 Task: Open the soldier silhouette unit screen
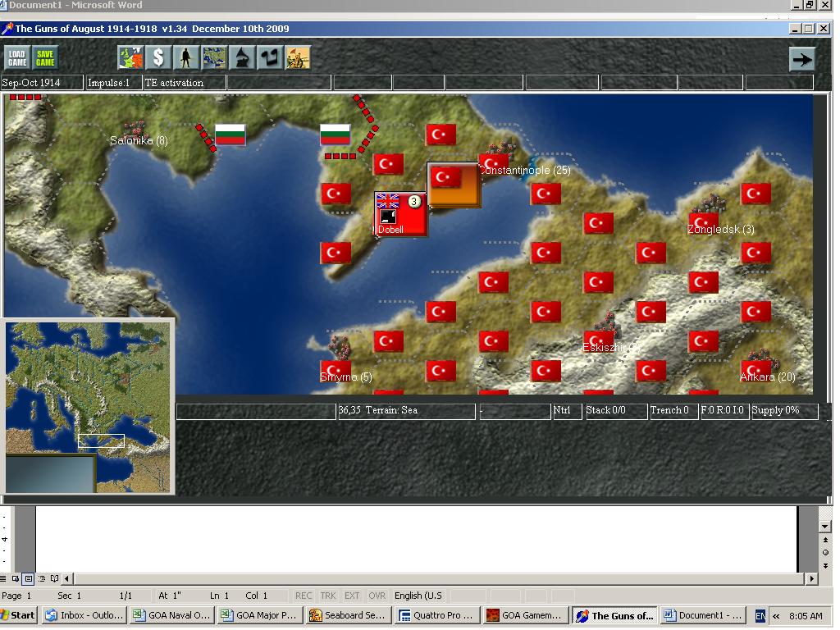point(186,58)
